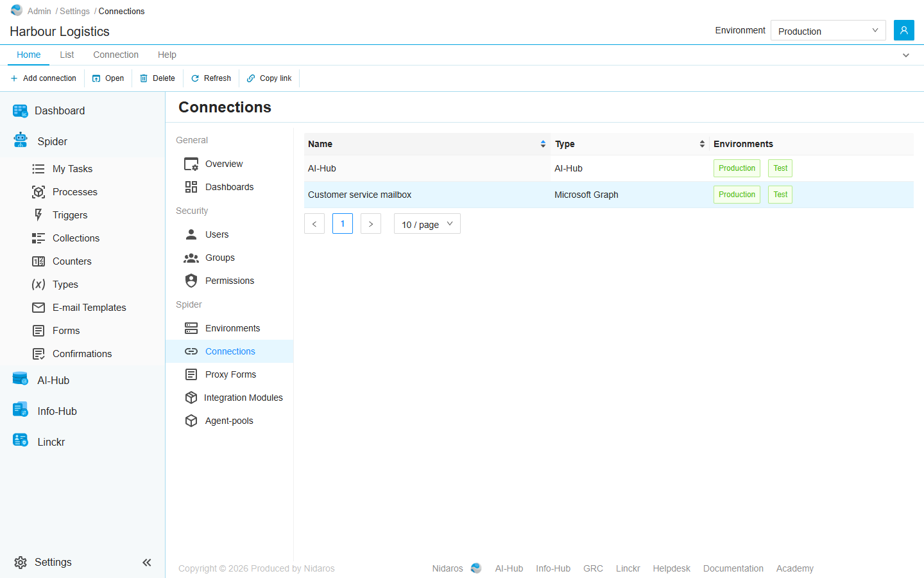Select page 1 in pagination
924x578 pixels.
(343, 223)
